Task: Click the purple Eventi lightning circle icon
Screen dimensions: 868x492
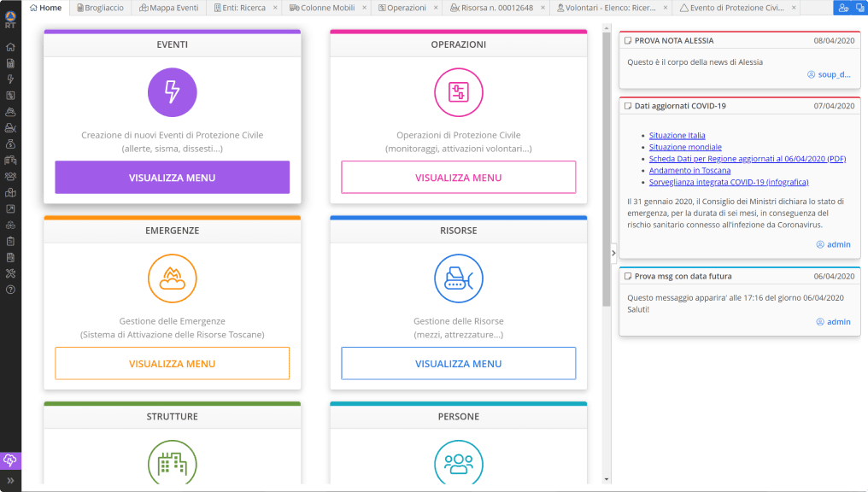Action: (x=173, y=92)
